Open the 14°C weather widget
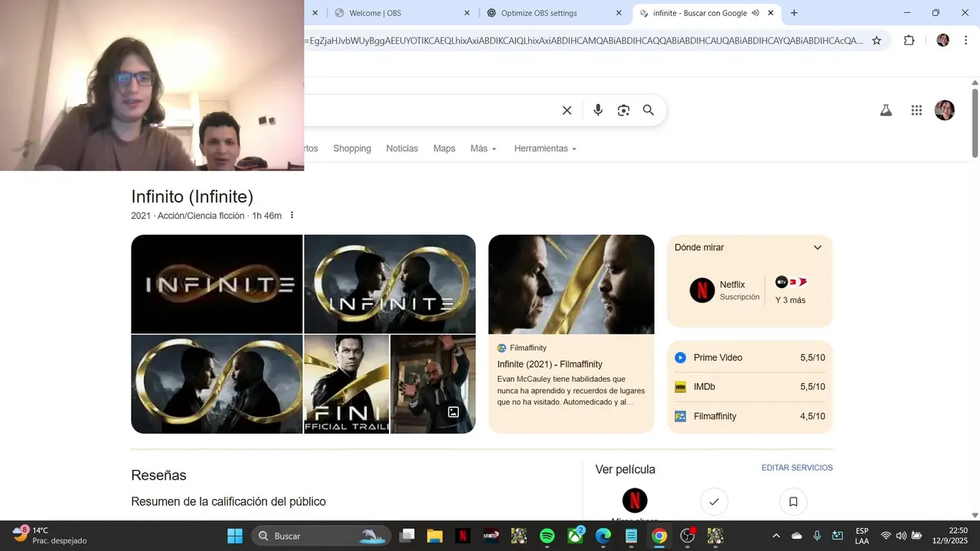980x551 pixels. (x=50, y=536)
